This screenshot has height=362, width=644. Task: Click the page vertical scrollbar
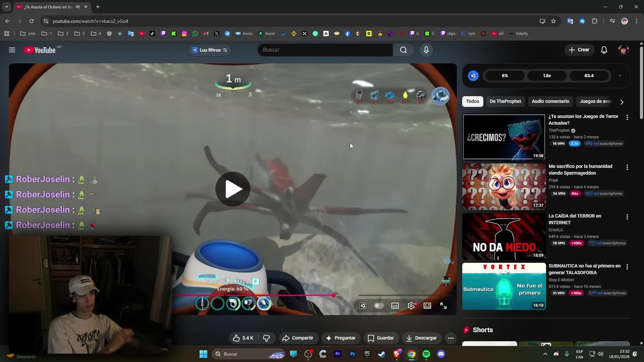click(641, 83)
